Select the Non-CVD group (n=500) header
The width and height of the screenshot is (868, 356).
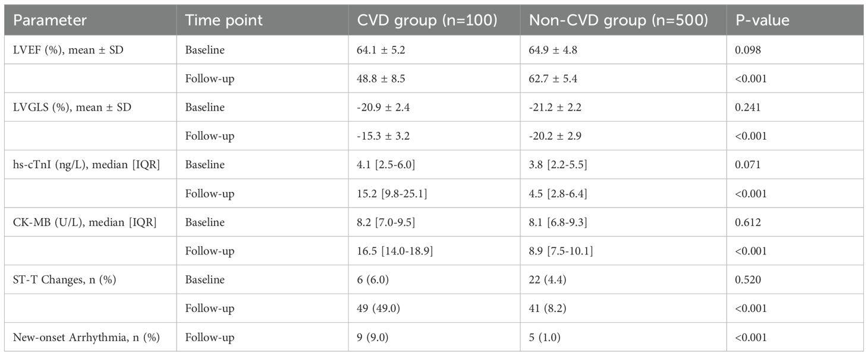[x=618, y=20]
